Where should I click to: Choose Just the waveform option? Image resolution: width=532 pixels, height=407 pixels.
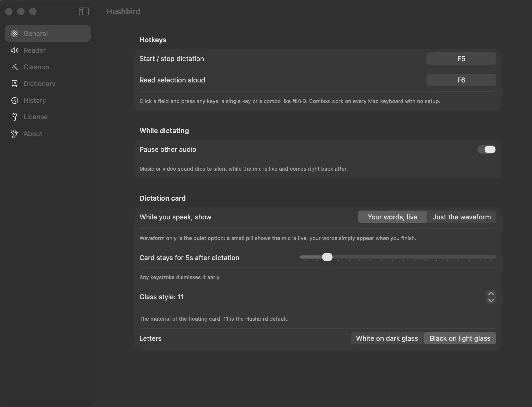[x=462, y=217]
